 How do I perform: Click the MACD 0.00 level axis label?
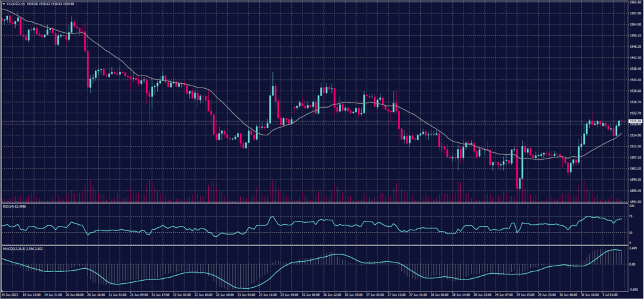(x=631, y=264)
